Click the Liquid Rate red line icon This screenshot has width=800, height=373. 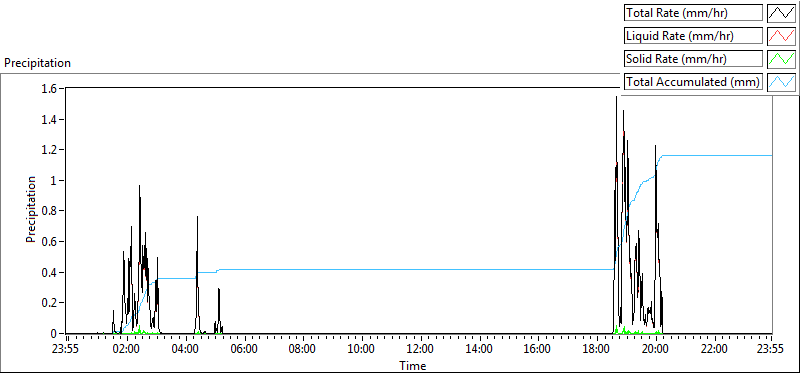(782, 36)
